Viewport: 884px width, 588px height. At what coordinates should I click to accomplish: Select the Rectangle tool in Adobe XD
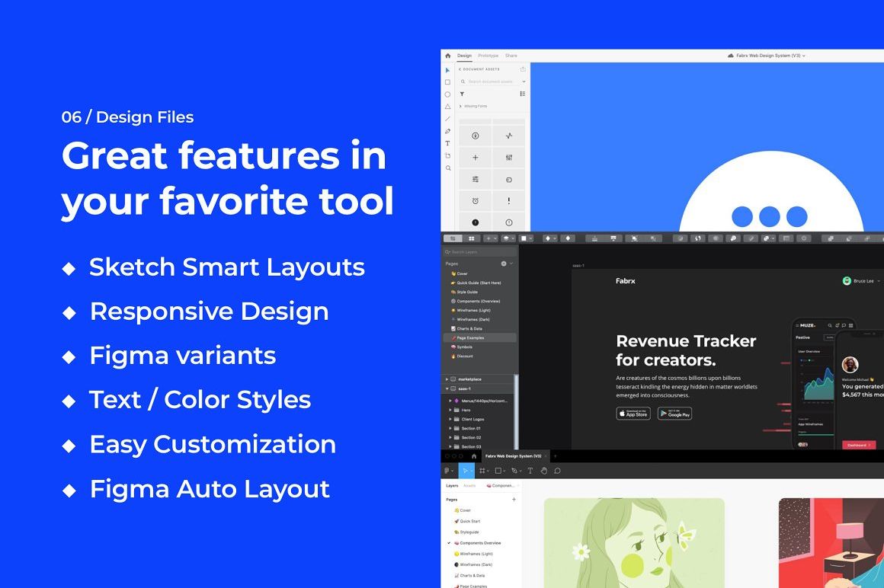click(448, 82)
